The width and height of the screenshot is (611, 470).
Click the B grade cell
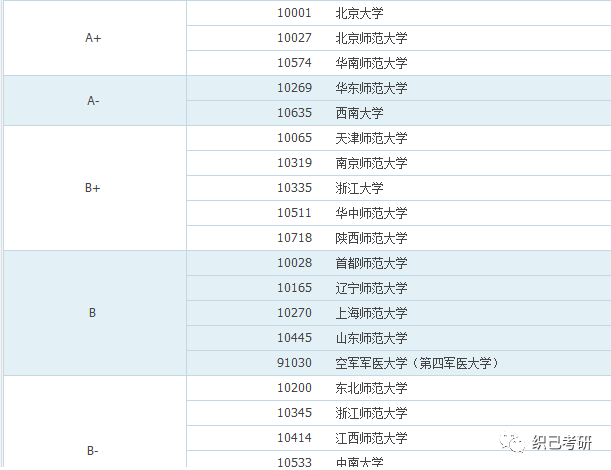[x=95, y=313]
